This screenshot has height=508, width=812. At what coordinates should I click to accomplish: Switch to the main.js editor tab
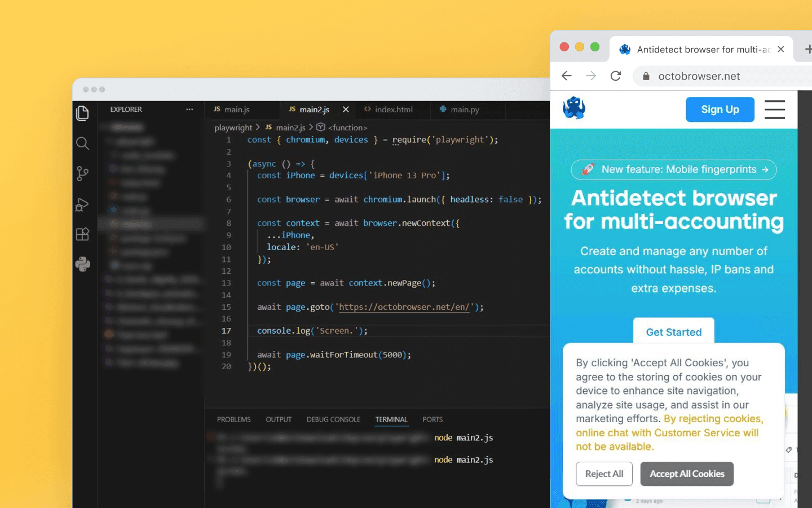[237, 110]
